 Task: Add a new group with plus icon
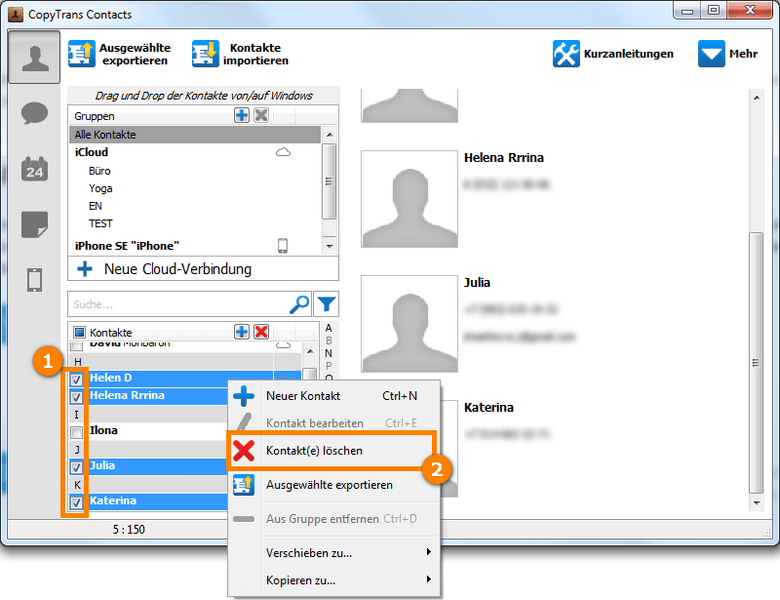(x=242, y=115)
